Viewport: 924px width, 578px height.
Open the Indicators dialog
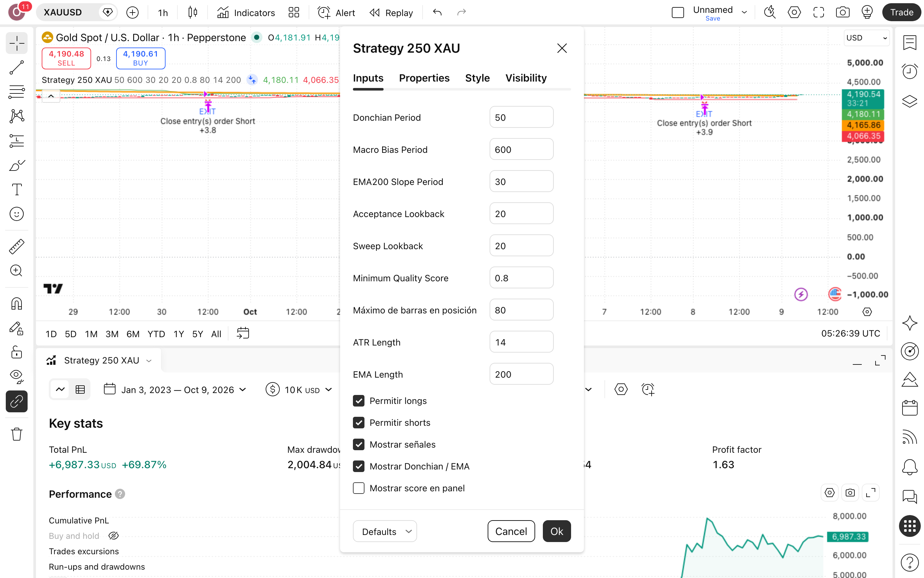coord(246,13)
